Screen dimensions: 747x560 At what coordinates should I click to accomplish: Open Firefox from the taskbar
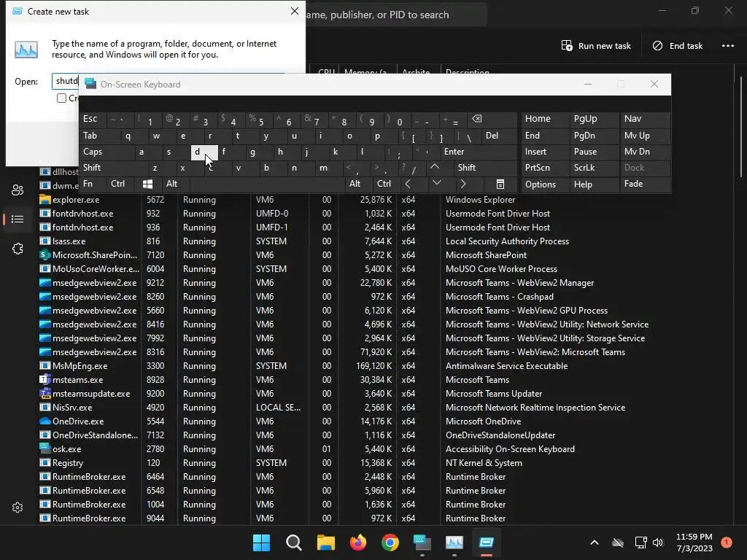[357, 542]
